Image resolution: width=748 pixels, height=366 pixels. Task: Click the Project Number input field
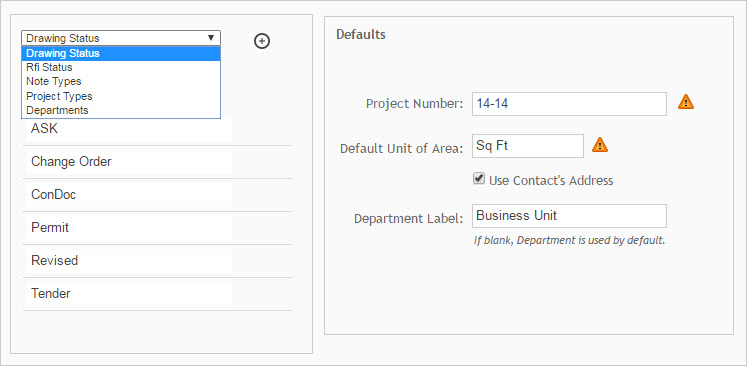click(x=569, y=104)
